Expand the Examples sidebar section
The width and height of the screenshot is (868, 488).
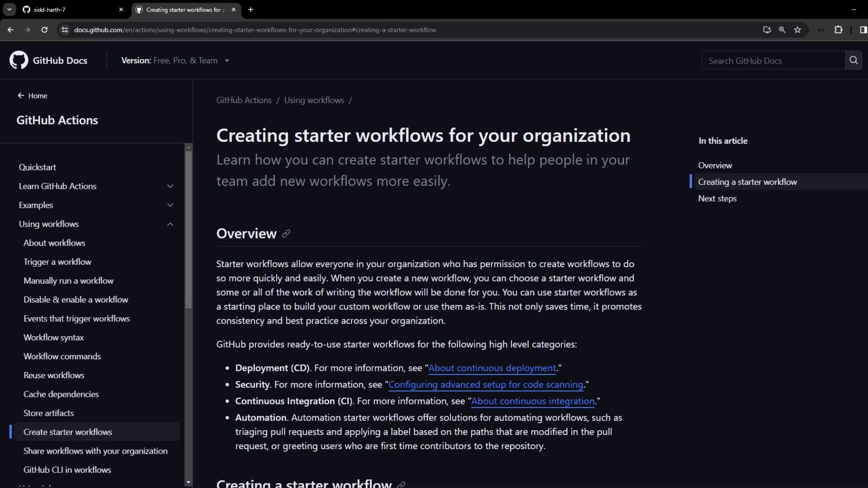coord(170,205)
